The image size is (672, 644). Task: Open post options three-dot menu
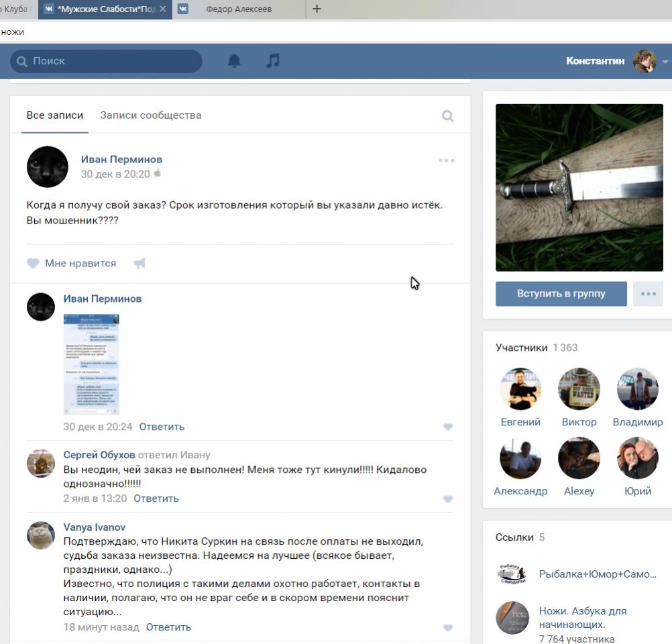tap(446, 160)
